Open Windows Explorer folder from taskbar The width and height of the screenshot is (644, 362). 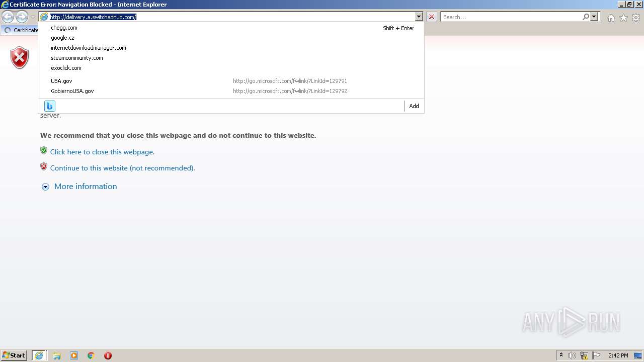pos(57,355)
